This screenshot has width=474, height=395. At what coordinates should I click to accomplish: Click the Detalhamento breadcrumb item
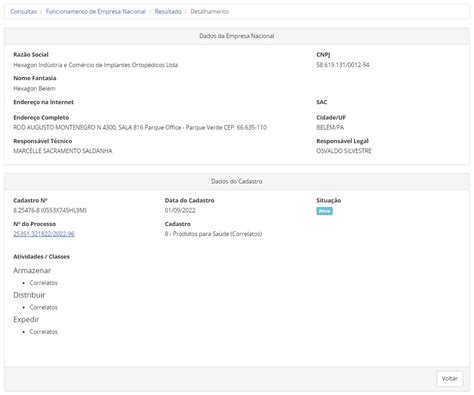pos(209,12)
